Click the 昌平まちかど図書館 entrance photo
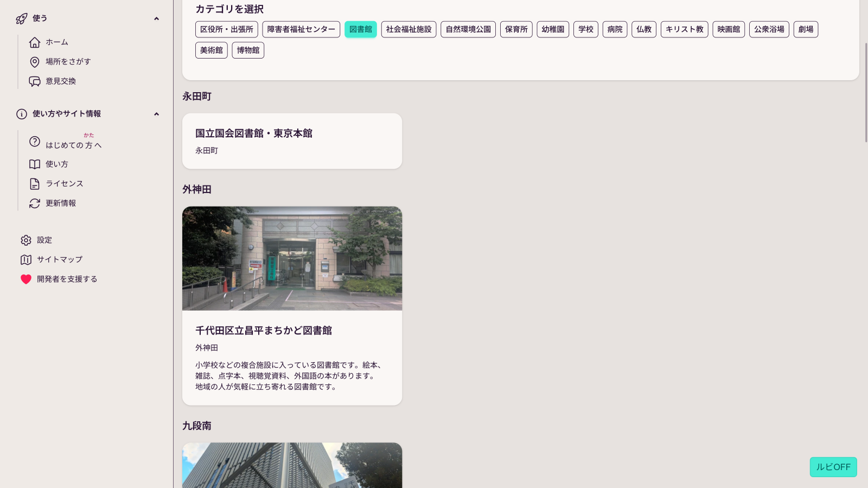868x488 pixels. pyautogui.click(x=292, y=258)
